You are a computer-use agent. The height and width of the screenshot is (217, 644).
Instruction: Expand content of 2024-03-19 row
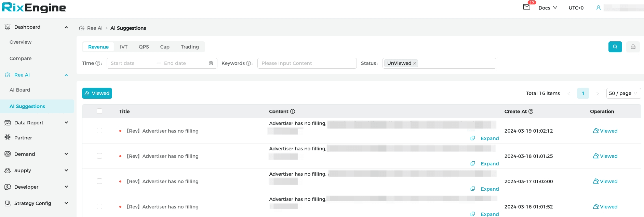489,138
